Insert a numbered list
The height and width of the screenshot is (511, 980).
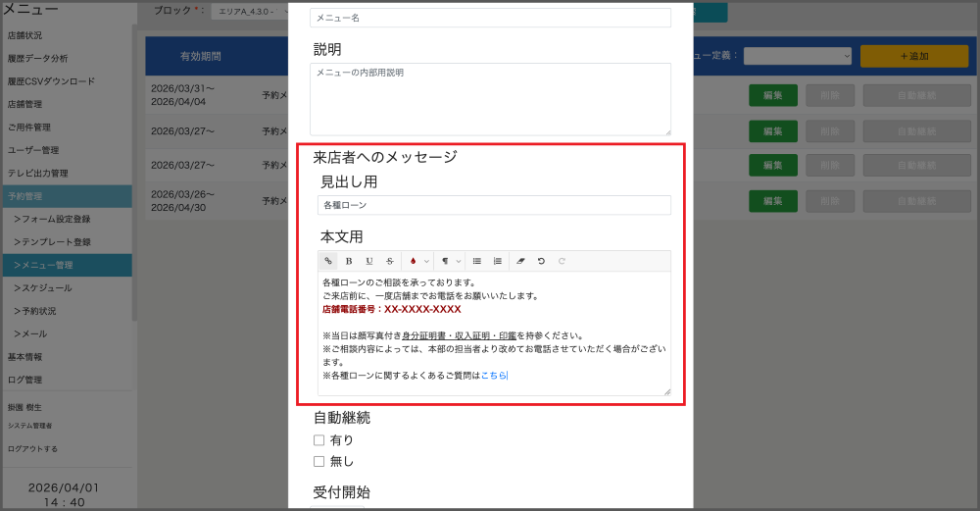pos(498,261)
